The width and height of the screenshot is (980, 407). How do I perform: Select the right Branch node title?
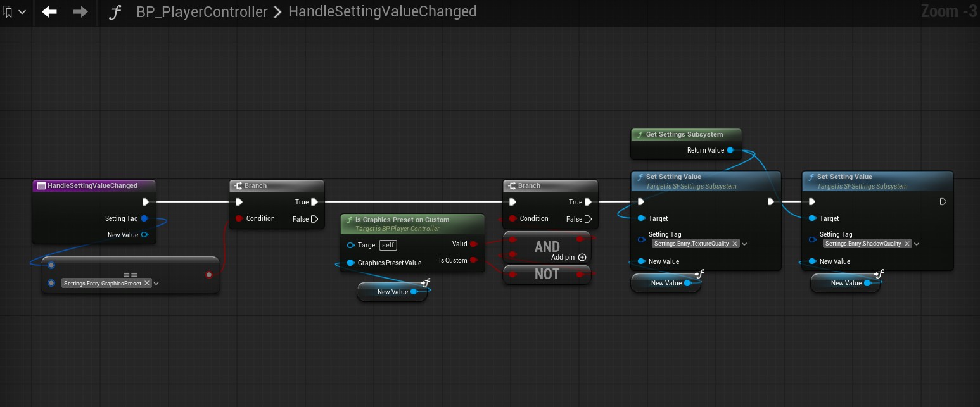tap(529, 185)
